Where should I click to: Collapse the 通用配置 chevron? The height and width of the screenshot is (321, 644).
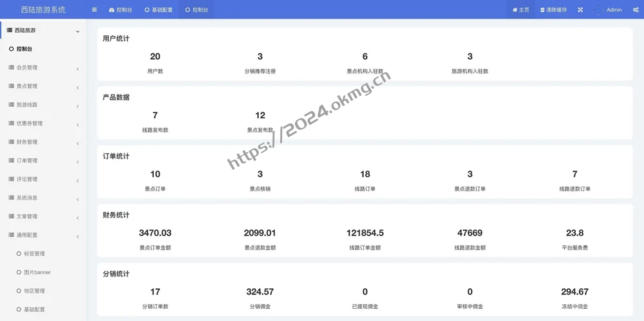coord(78,237)
